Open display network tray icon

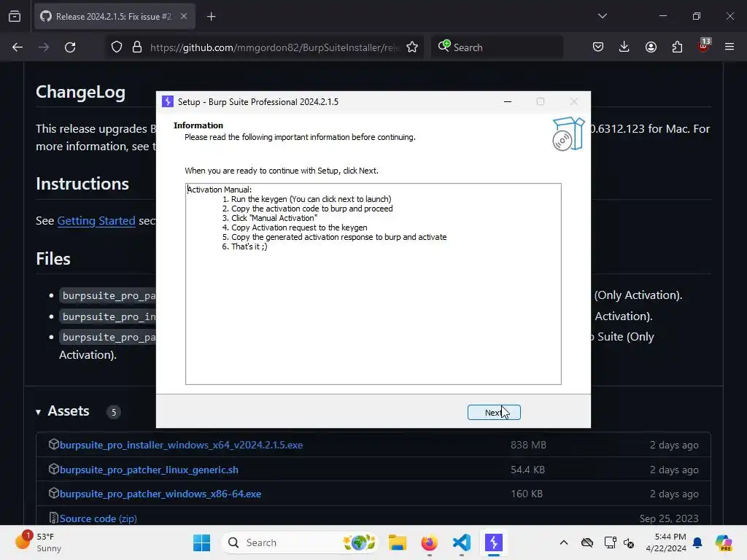610,542
